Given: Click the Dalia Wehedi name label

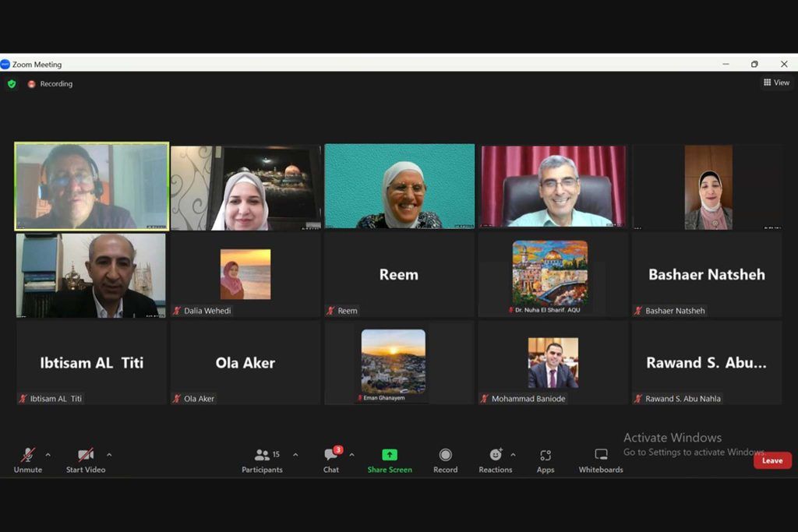Looking at the screenshot, I should click(x=207, y=311).
